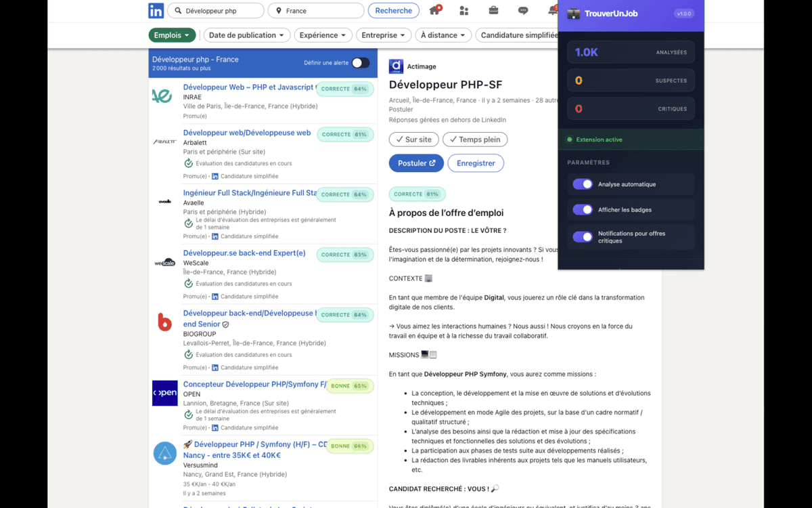
Task: Click the SUSPECTES counter card
Action: (x=631, y=81)
